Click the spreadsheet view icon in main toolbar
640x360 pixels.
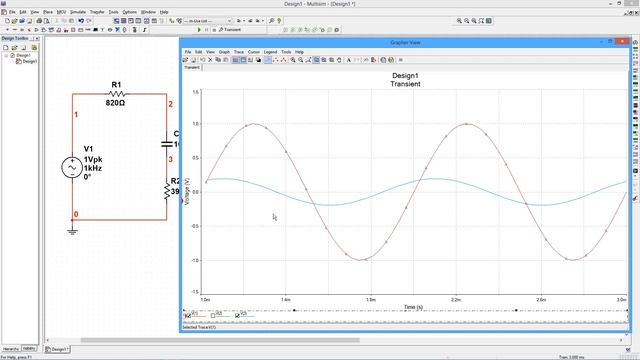[x=124, y=21]
